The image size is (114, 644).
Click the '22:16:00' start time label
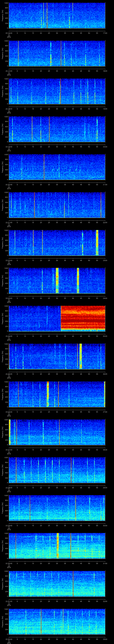pos(9,33)
